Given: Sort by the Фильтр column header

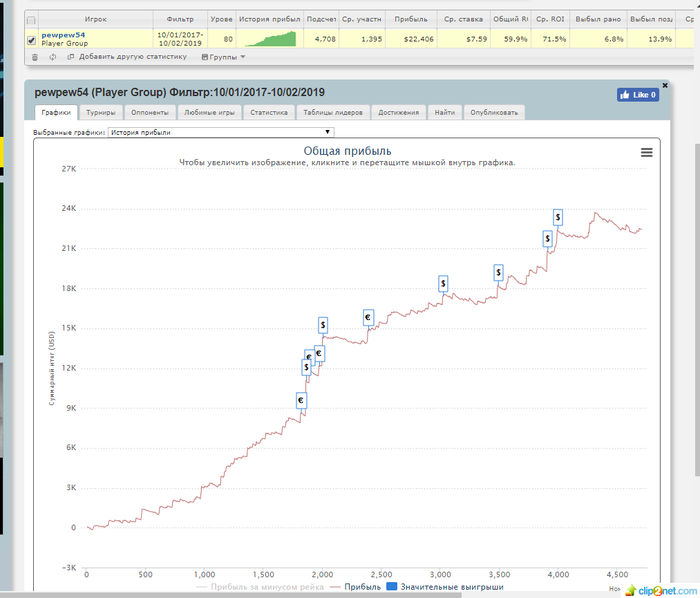Looking at the screenshot, I should 180,20.
